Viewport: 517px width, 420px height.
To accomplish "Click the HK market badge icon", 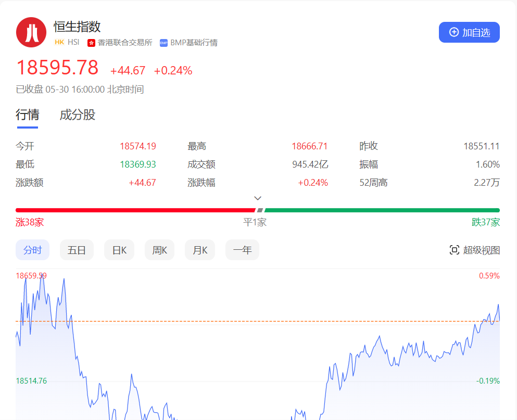I will point(59,42).
